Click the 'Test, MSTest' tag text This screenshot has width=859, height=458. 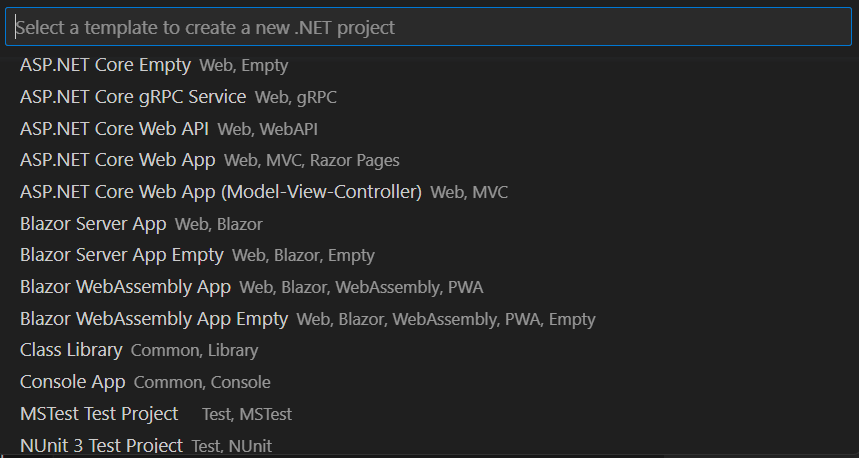click(x=247, y=415)
